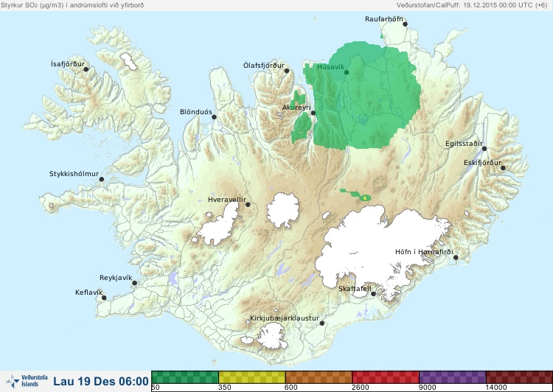Viewport: 553px width, 392px height.
Task: Click the Eskifjörður station dot
Action: pos(504,168)
